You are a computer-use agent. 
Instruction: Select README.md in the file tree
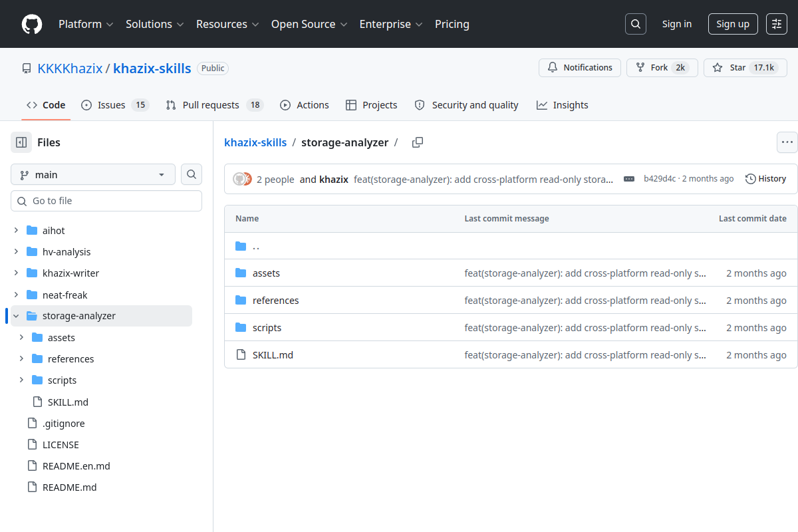pos(70,487)
